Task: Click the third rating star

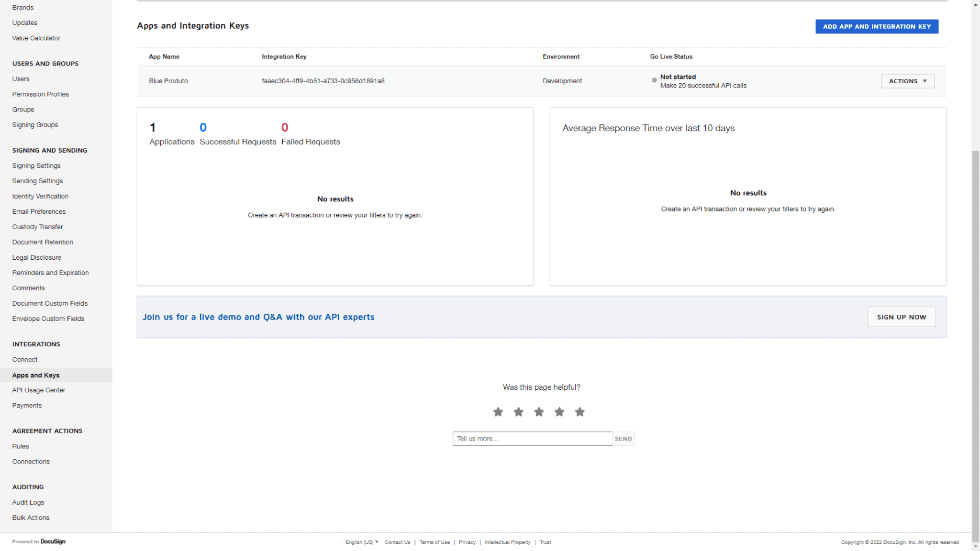Action: pos(539,412)
